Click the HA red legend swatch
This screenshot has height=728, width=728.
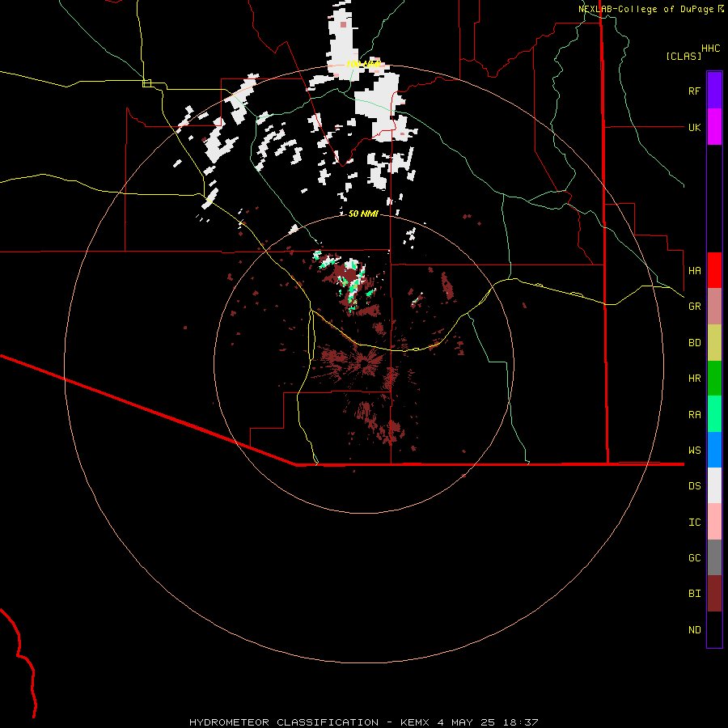714,270
